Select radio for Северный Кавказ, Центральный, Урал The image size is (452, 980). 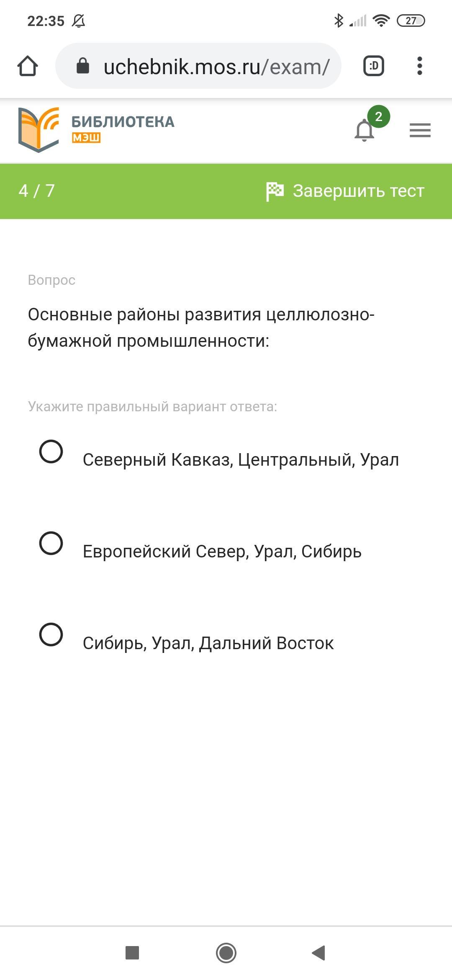point(51,451)
